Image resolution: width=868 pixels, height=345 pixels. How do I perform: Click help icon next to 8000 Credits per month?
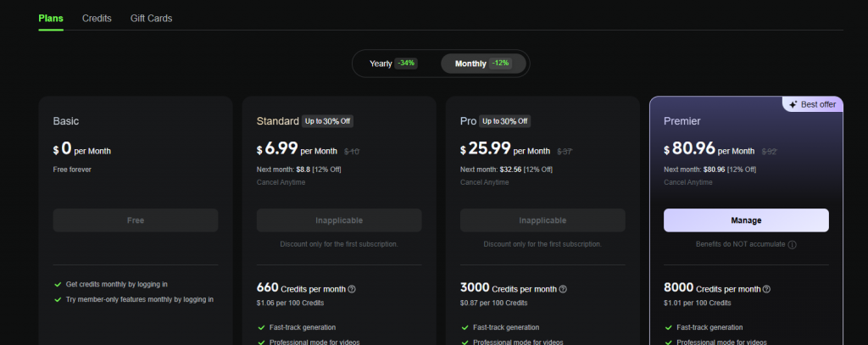tap(766, 289)
